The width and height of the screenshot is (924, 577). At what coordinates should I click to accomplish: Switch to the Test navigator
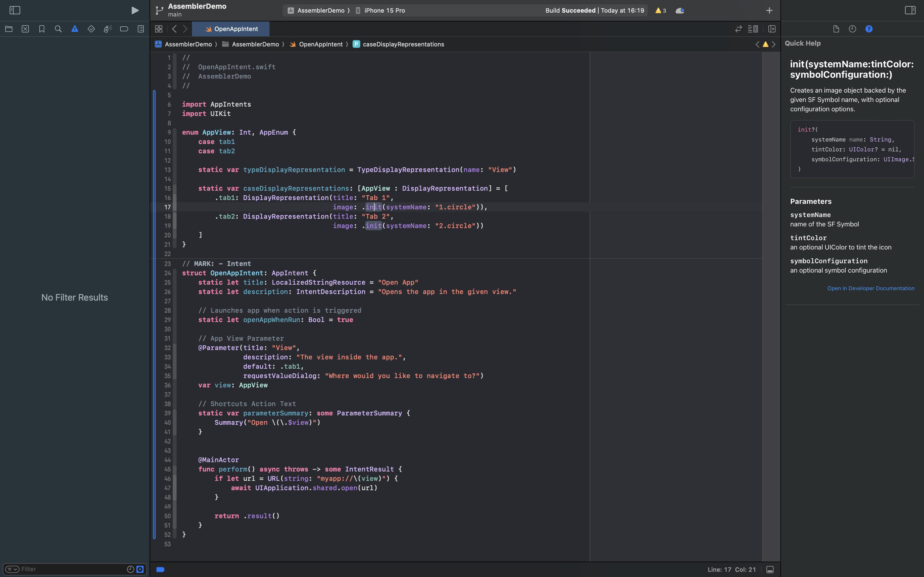click(x=91, y=29)
